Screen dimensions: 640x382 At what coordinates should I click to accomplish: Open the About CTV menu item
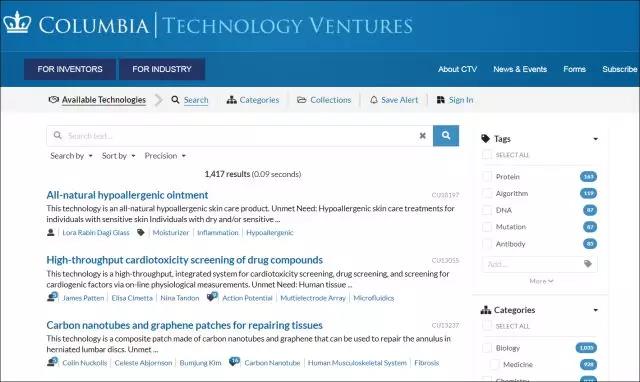(x=457, y=69)
